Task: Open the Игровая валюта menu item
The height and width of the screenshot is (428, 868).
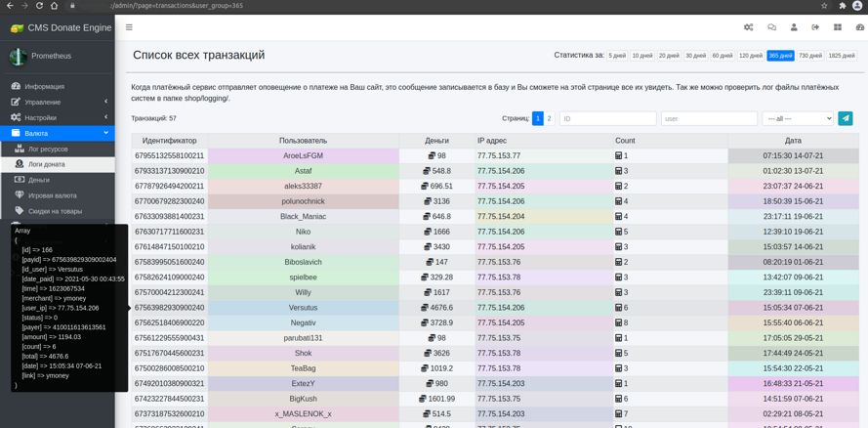Action: coord(52,195)
